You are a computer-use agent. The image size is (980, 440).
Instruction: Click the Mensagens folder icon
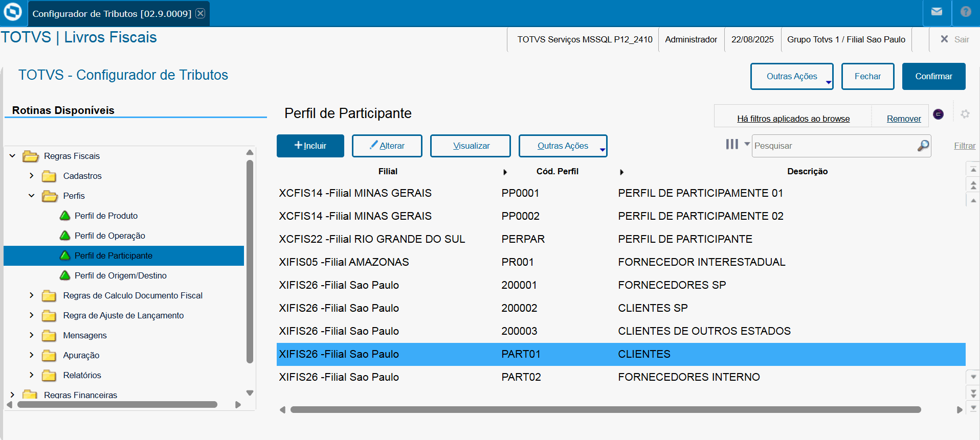pos(49,336)
